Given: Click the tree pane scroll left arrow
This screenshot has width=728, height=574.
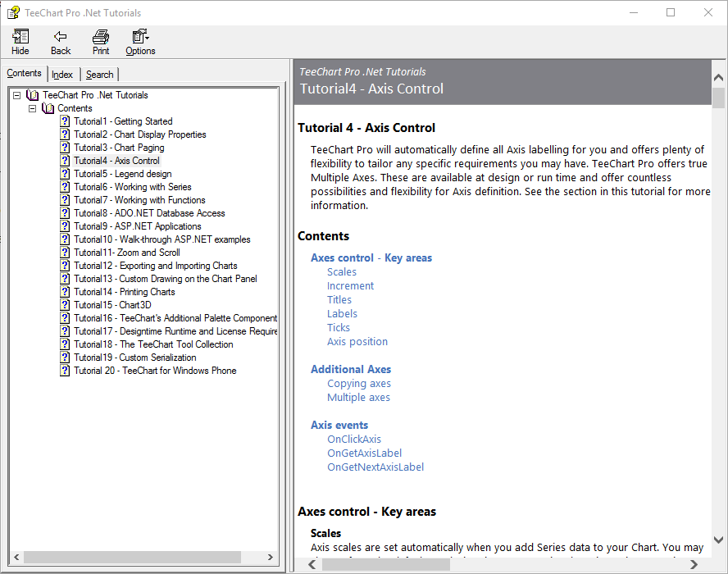Looking at the screenshot, I should tap(16, 558).
